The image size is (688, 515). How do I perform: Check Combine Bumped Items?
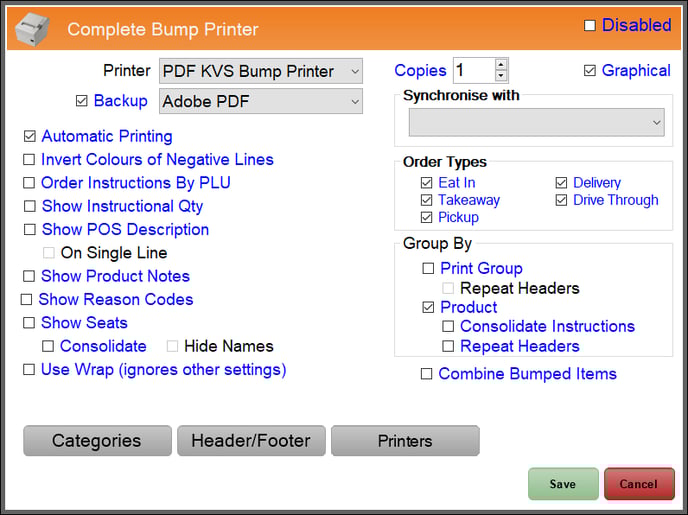(x=427, y=374)
